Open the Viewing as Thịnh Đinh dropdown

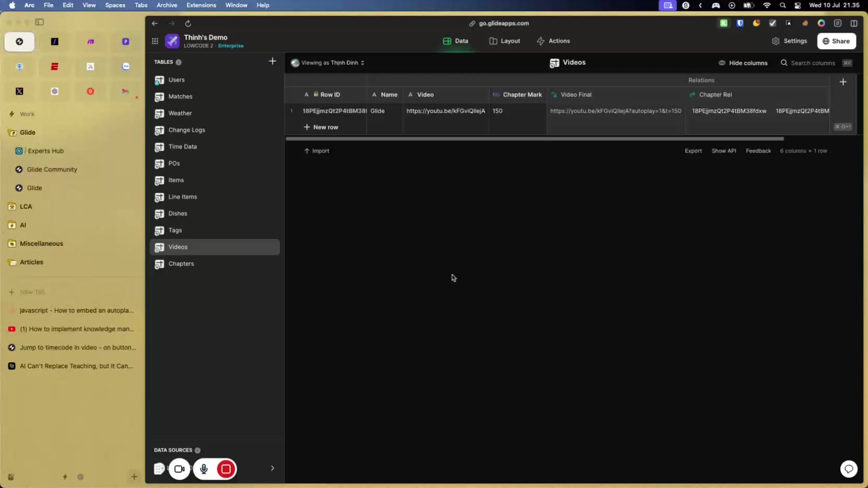(328, 63)
